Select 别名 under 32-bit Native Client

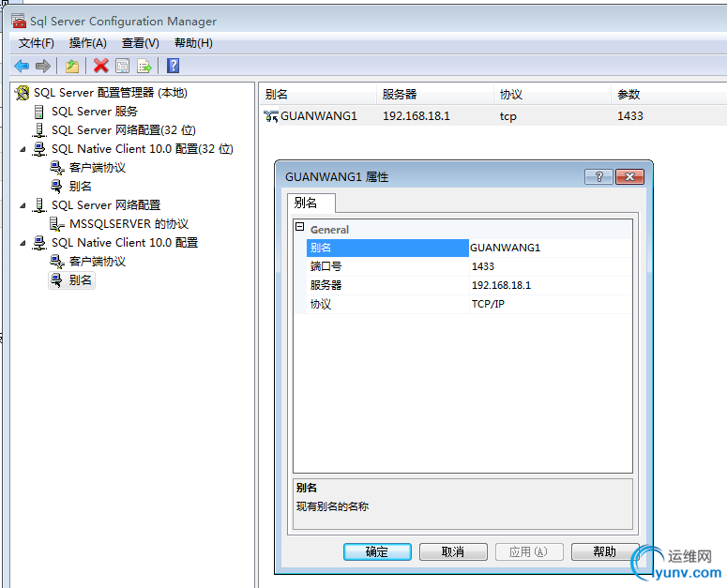click(x=81, y=187)
